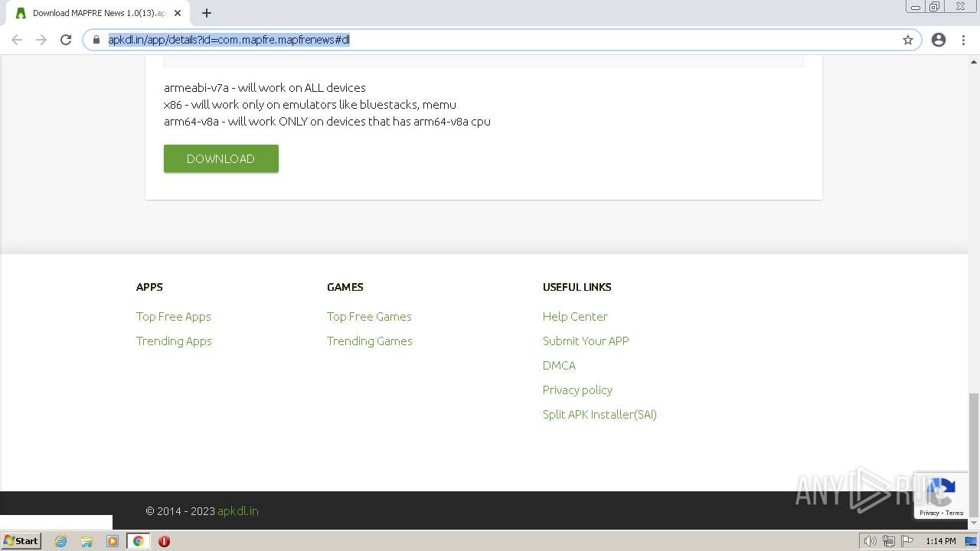Open Trending Apps link
The image size is (980, 551).
tap(174, 341)
